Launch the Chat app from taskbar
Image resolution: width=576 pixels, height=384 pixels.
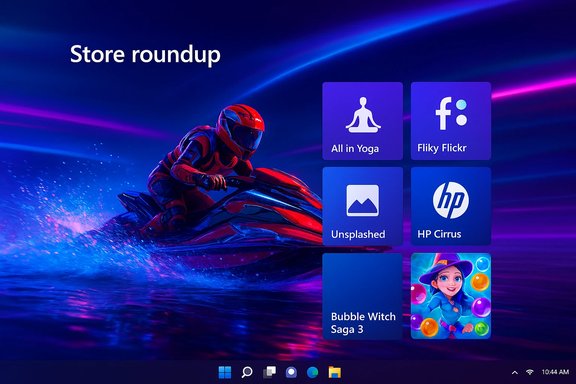(x=291, y=372)
